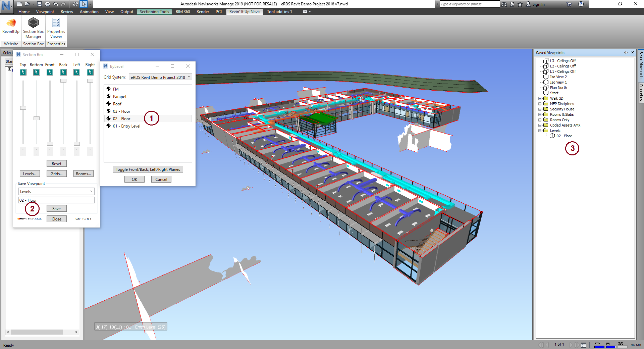Open the Sign In dropdown arrow

(562, 4)
